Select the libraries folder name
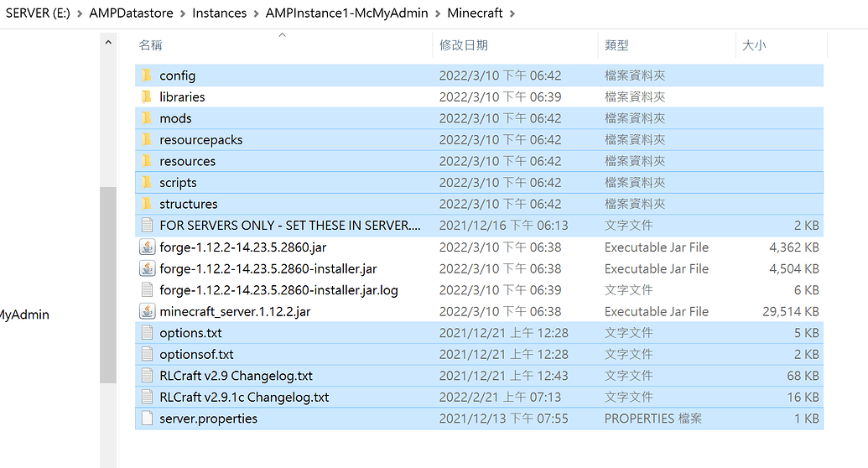The image size is (868, 468). 182,97
